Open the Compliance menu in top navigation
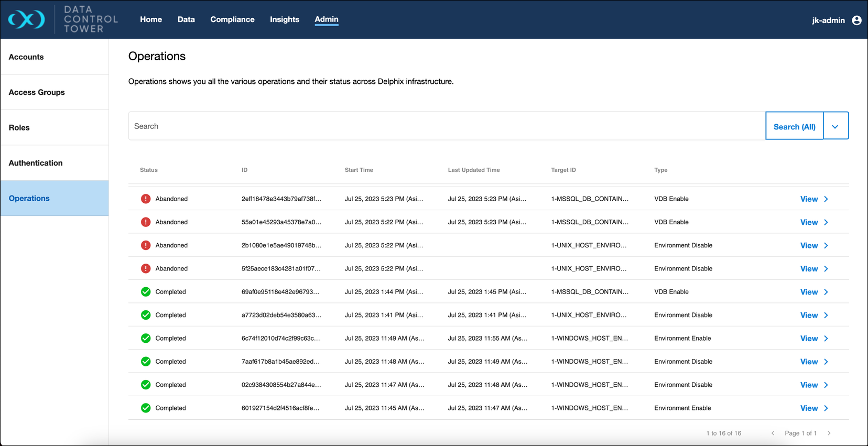The width and height of the screenshot is (868, 446). coord(232,19)
